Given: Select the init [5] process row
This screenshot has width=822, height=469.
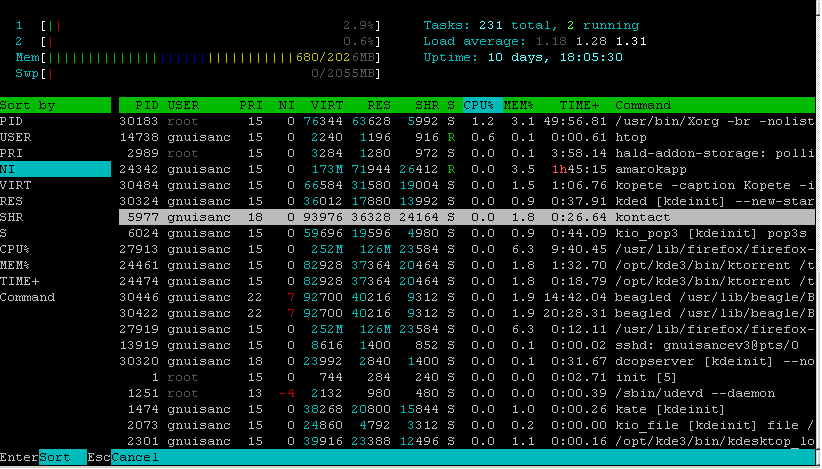Looking at the screenshot, I should [x=467, y=377].
